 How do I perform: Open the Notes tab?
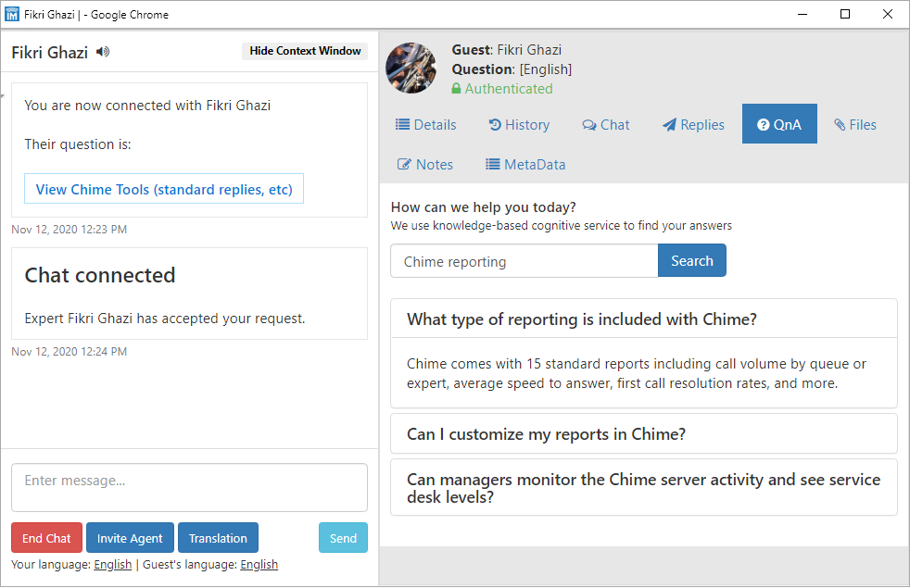[x=425, y=165]
